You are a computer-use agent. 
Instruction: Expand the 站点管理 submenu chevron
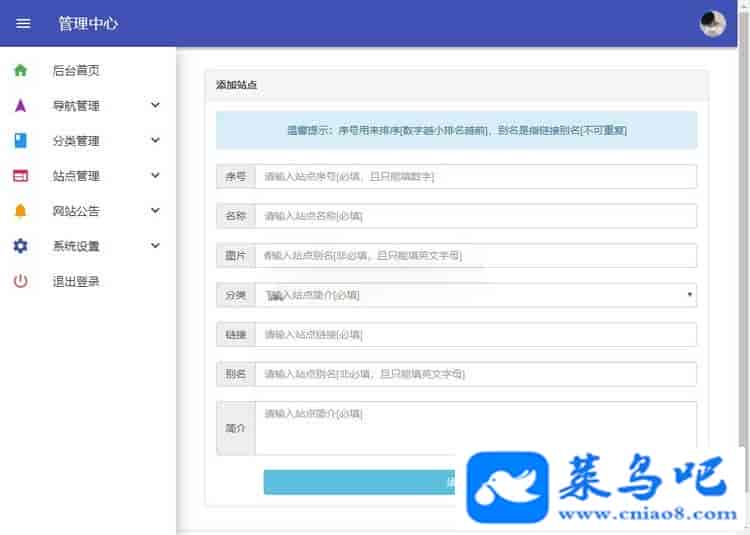pos(155,175)
